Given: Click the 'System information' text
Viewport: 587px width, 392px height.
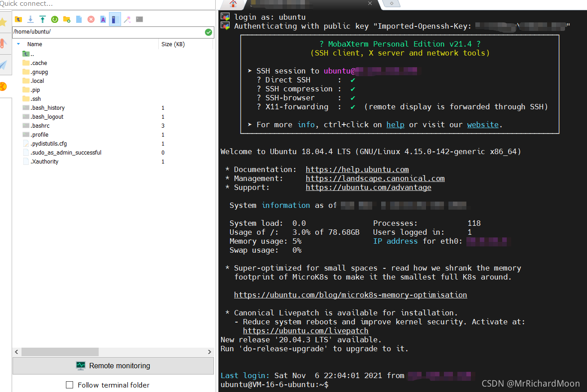Looking at the screenshot, I should tap(270, 205).
